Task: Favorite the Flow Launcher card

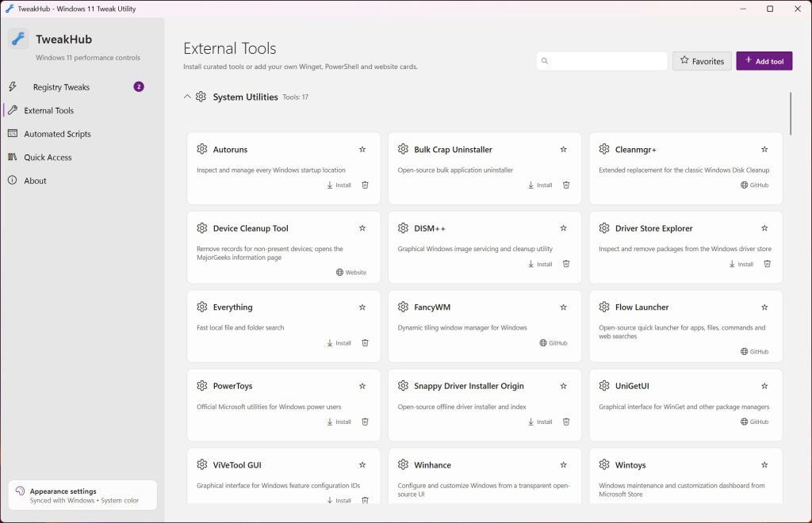Action: click(x=764, y=307)
